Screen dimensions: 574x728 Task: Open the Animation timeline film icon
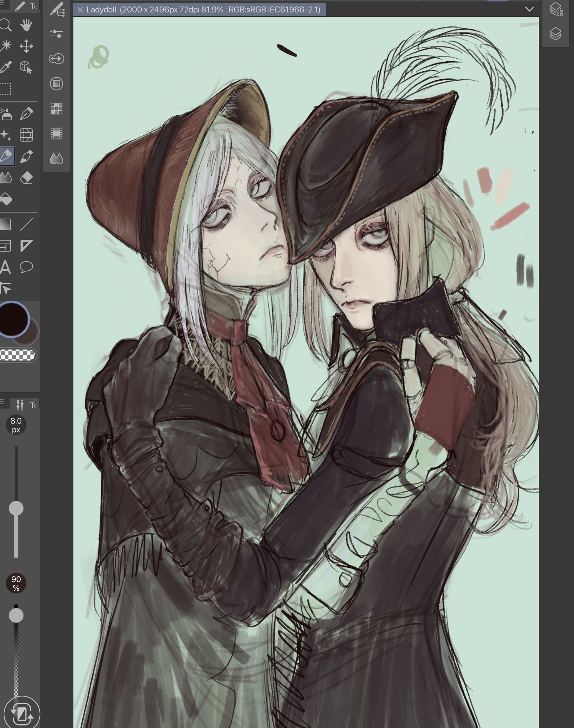point(57,133)
